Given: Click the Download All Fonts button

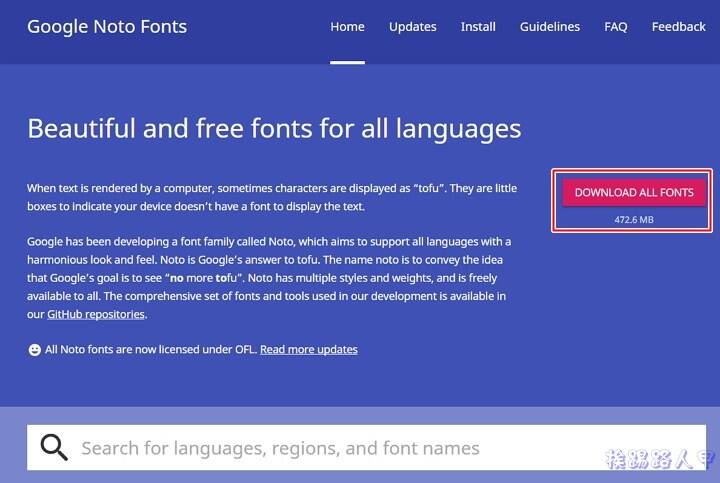Looking at the screenshot, I should [x=634, y=192].
